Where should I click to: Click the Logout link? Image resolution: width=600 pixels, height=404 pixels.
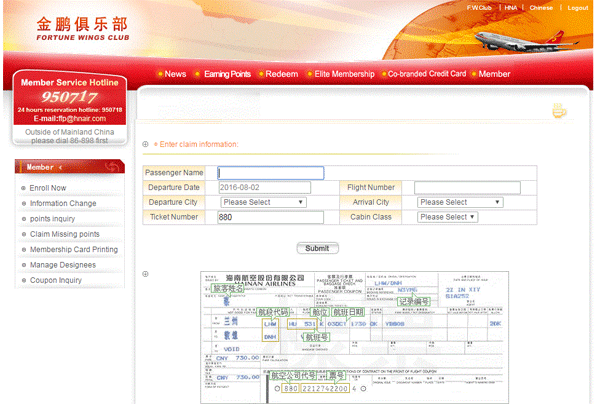(578, 8)
